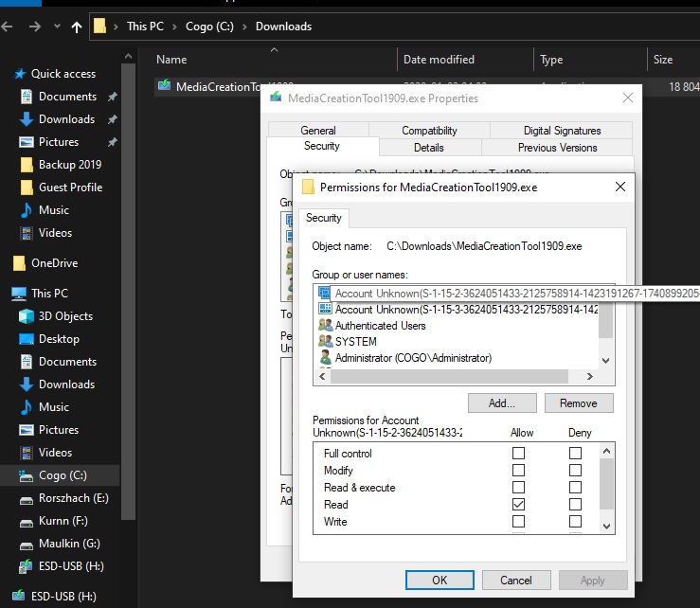The image size is (700, 608).
Task: Open the Backup 2019 folder icon
Action: [x=27, y=165]
